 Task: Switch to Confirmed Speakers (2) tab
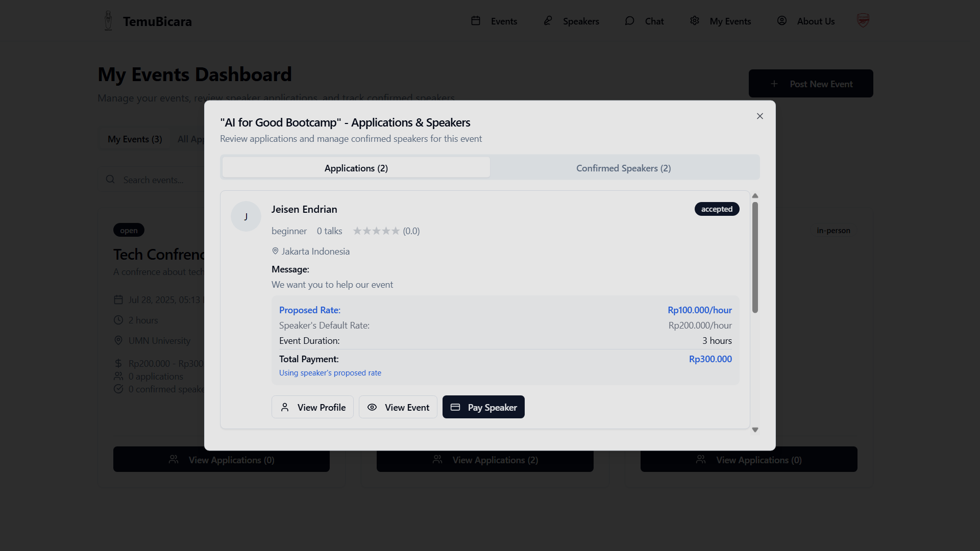623,168
